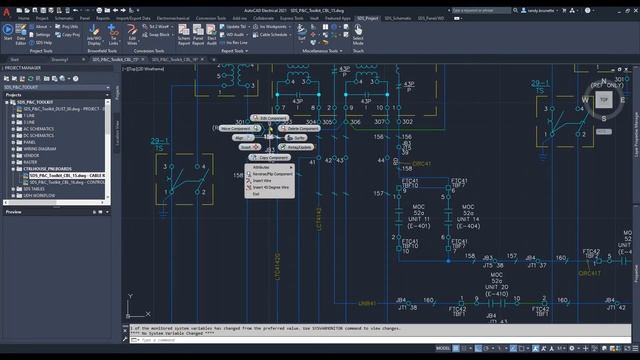Viewport: 640px width, 360px height.
Task: Choose Insert Wire in context menu
Action: pyautogui.click(x=270, y=180)
